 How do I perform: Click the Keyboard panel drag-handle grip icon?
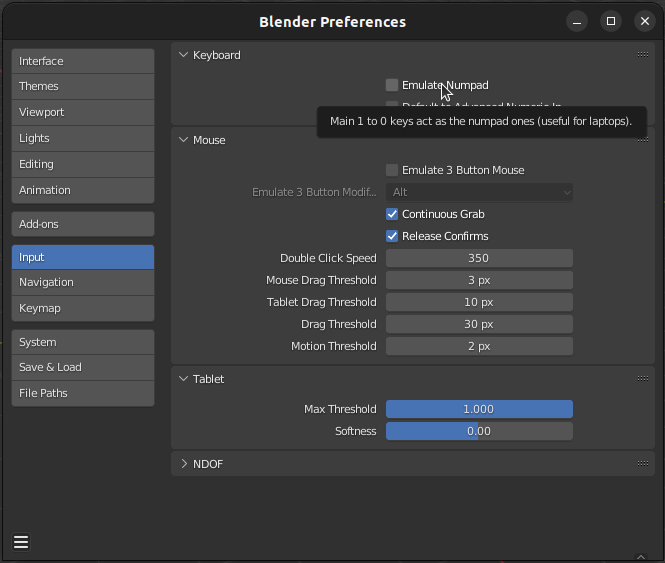click(x=643, y=55)
